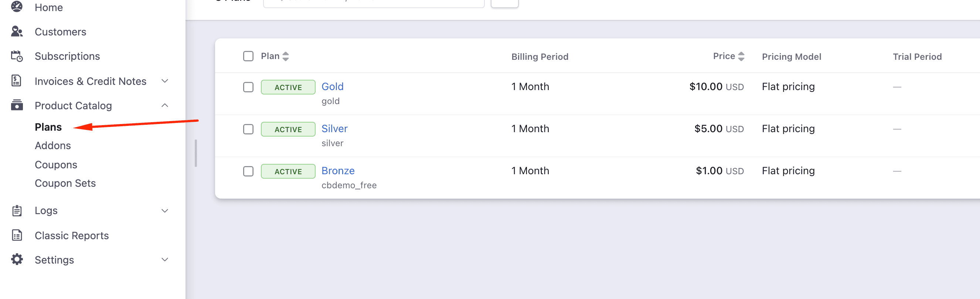The image size is (980, 299).
Task: Click the $10.00 USD price value
Action: 717,87
